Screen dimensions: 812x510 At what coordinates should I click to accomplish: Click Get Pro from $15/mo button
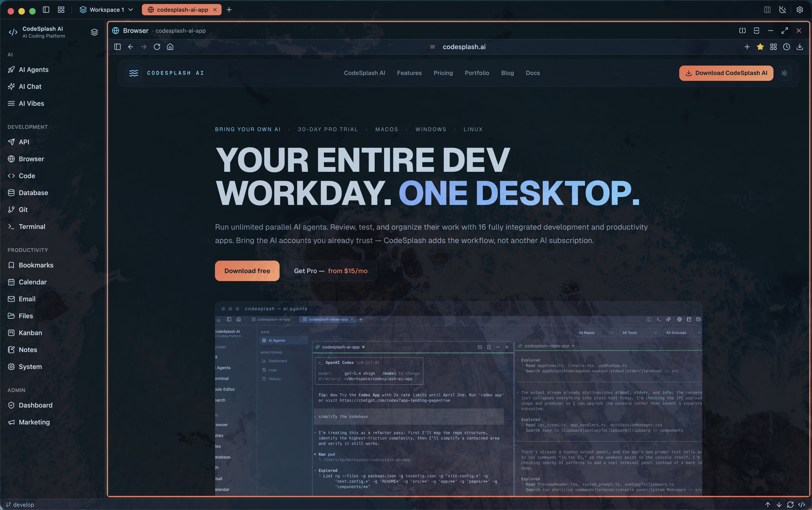331,271
